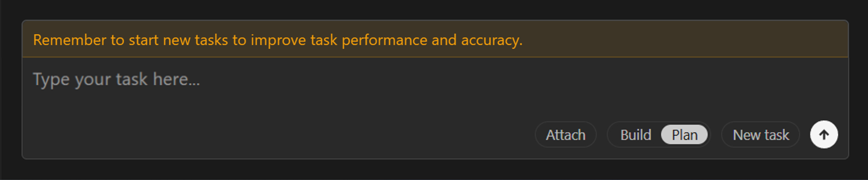This screenshot has height=180, width=868.
Task: Choose the Attach option
Action: pos(565,134)
